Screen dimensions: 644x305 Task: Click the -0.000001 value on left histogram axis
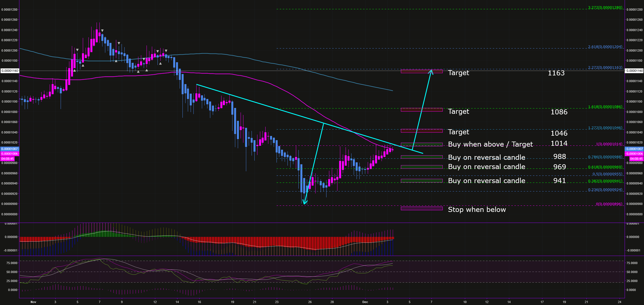[10, 250]
